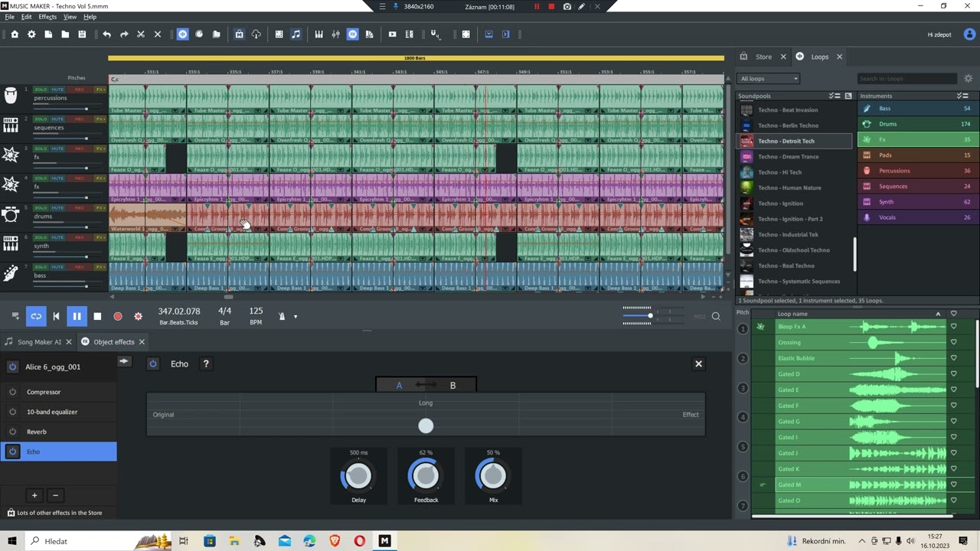This screenshot has width=980, height=551.
Task: Click the drums kit icon on track 5
Action: (x=11, y=215)
